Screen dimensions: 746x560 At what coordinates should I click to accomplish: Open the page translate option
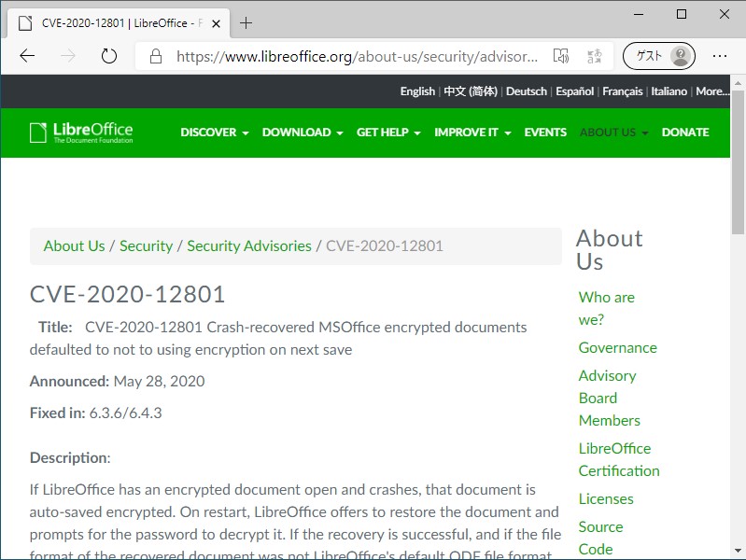(594, 56)
